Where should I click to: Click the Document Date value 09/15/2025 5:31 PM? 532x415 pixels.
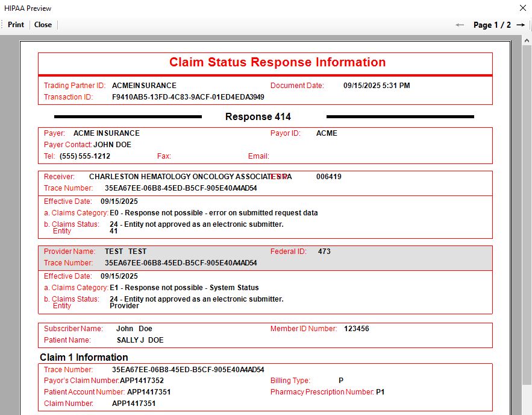(377, 86)
